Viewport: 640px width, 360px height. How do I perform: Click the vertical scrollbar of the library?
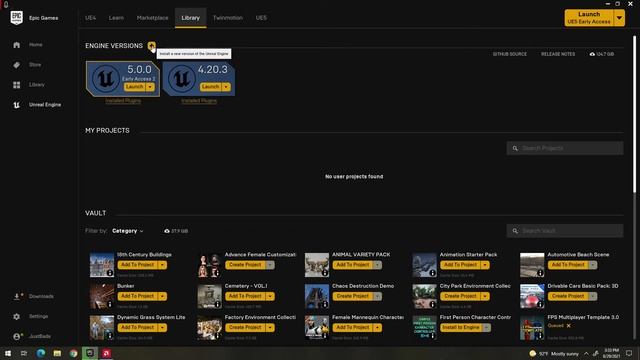[x=634, y=114]
